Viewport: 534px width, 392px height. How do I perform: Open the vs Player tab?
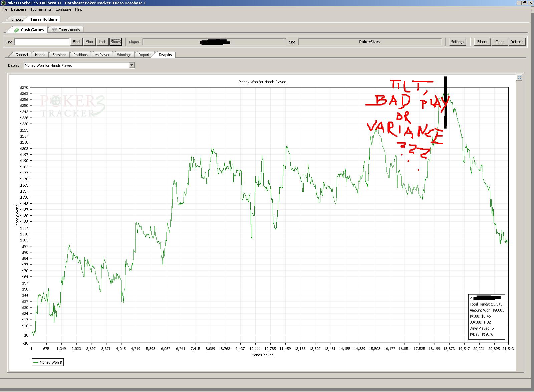102,55
